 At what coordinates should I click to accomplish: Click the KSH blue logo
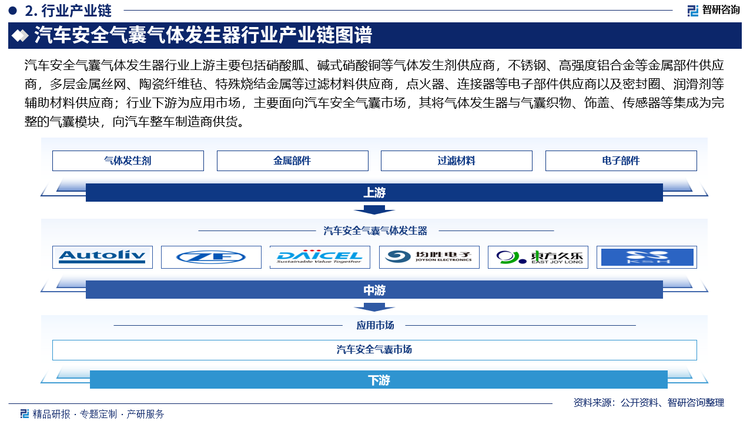[x=647, y=257]
